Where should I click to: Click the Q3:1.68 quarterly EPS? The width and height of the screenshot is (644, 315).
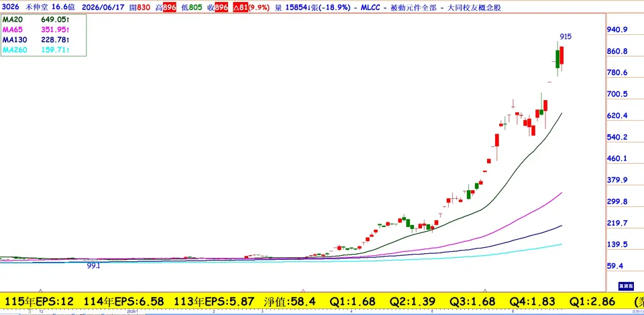(x=473, y=302)
